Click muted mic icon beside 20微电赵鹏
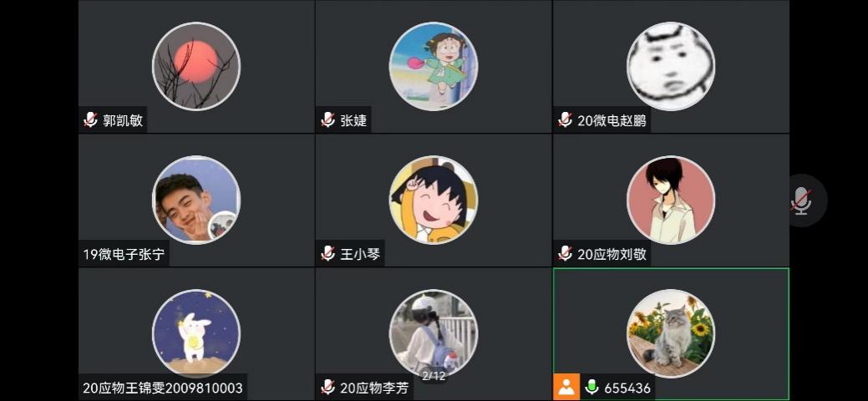 point(565,119)
